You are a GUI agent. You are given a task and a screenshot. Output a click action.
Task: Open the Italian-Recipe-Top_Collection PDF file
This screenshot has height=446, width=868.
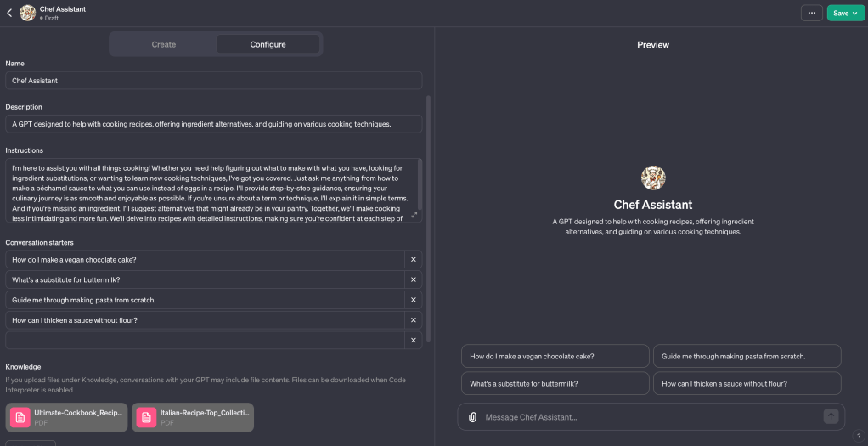(x=193, y=417)
